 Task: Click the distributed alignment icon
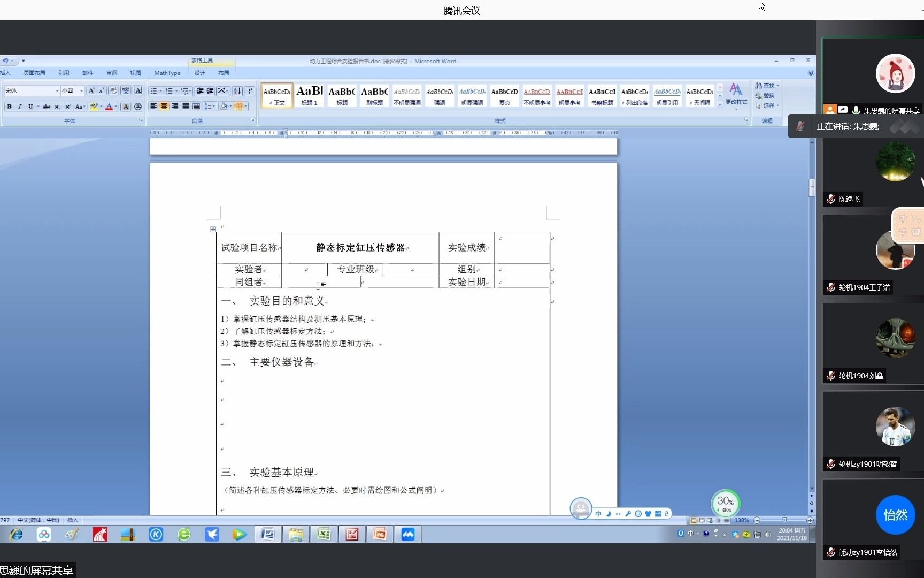pyautogui.click(x=196, y=106)
